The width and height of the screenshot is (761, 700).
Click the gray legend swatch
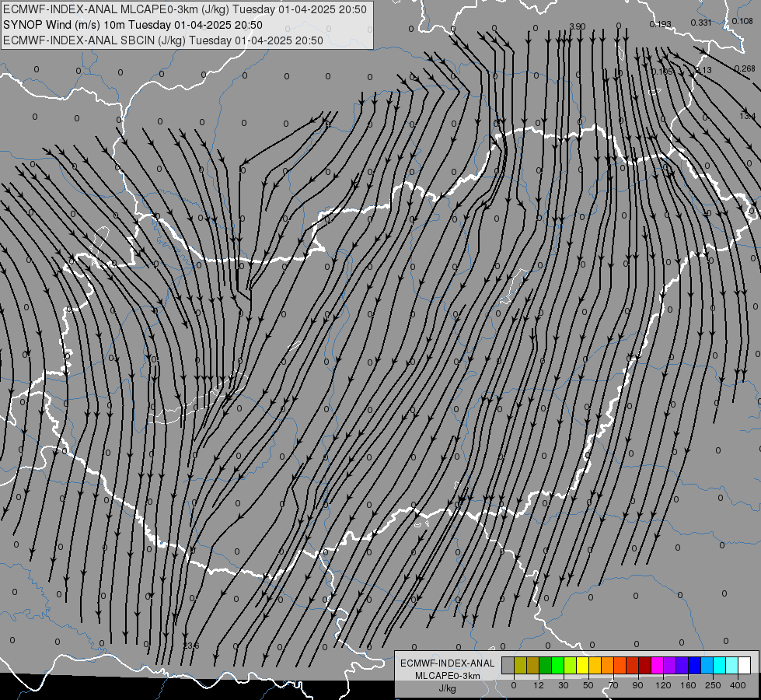click(x=508, y=665)
